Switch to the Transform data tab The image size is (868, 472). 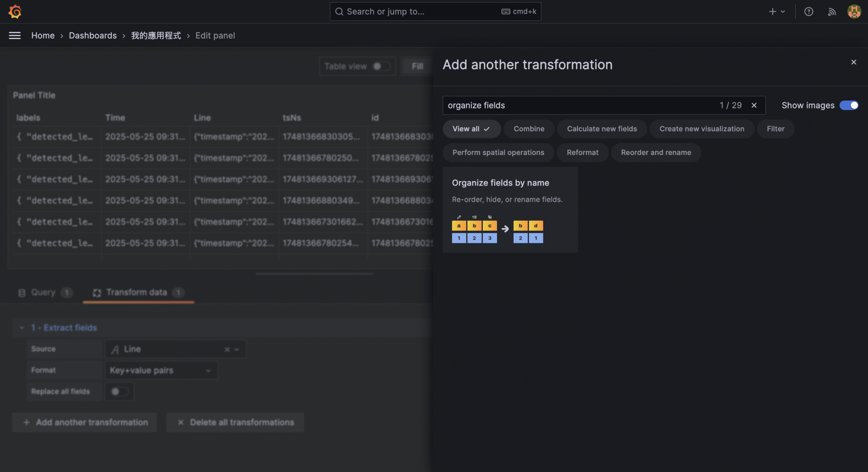click(136, 292)
